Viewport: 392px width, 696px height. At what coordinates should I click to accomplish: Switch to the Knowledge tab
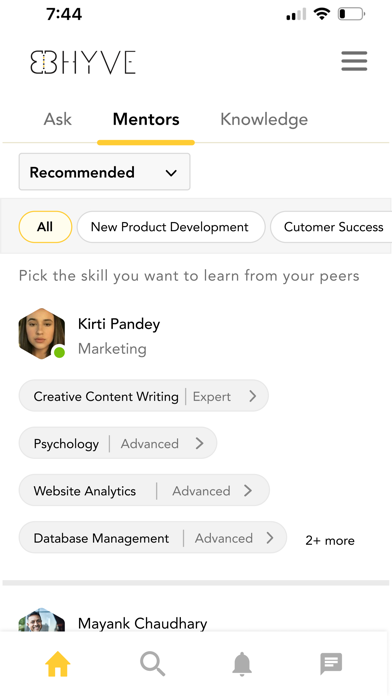coord(264,119)
